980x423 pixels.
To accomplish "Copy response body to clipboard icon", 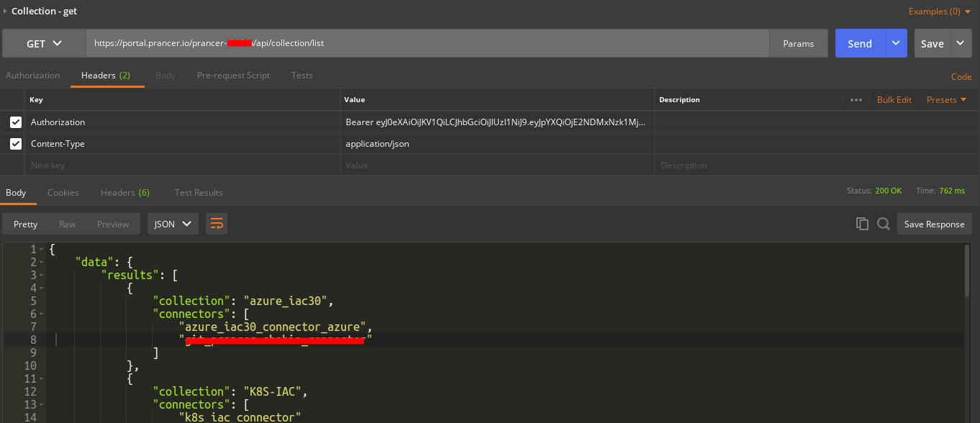I will (862, 224).
